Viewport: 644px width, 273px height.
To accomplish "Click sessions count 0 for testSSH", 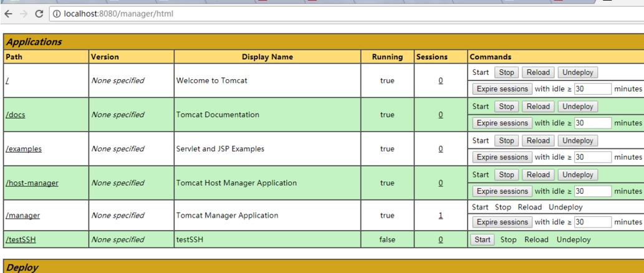I will [x=440, y=239].
